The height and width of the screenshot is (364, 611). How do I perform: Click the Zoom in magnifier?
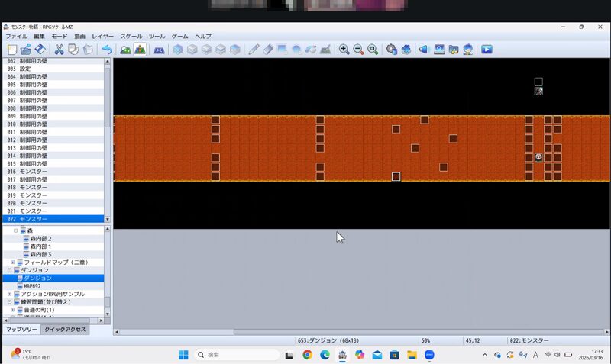344,50
